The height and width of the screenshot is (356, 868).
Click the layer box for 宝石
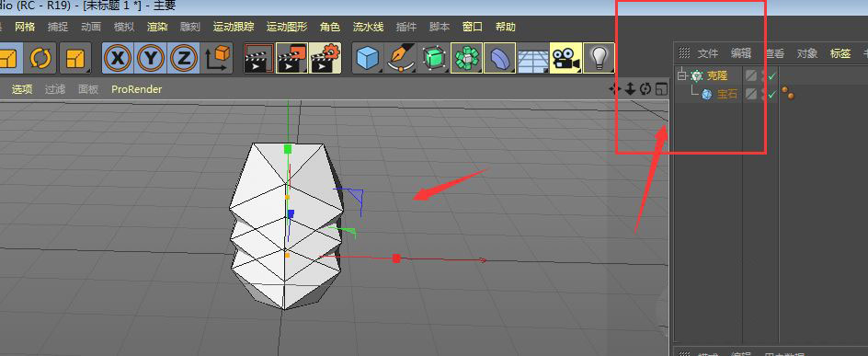click(x=750, y=94)
